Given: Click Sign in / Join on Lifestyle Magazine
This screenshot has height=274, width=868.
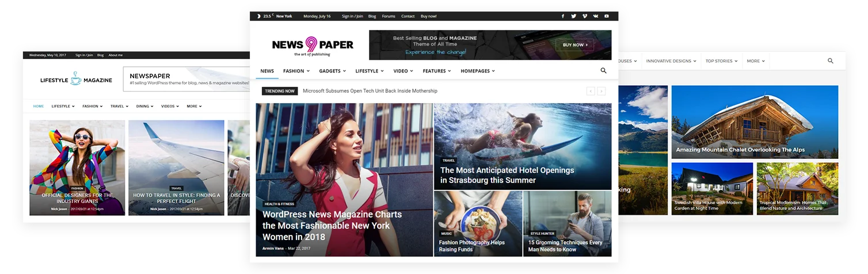Looking at the screenshot, I should (84, 55).
